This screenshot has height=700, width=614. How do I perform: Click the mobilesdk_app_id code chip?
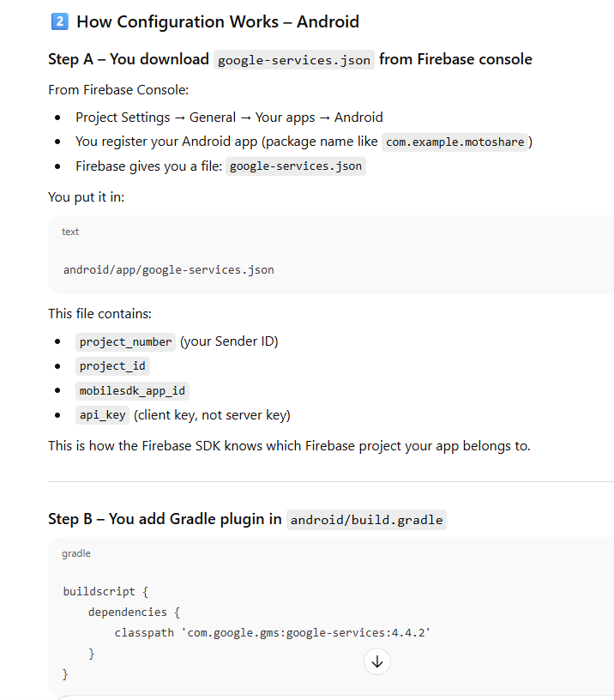click(x=132, y=391)
